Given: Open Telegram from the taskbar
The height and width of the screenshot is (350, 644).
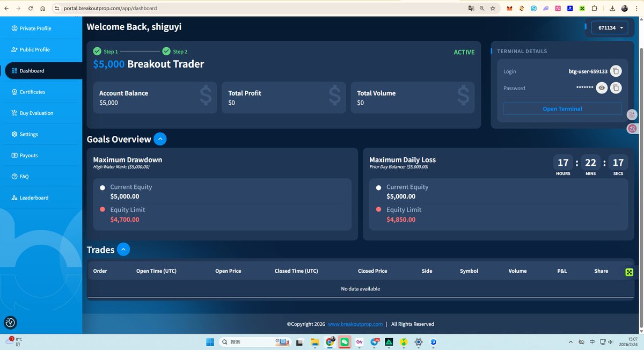Looking at the screenshot, I should (375, 342).
